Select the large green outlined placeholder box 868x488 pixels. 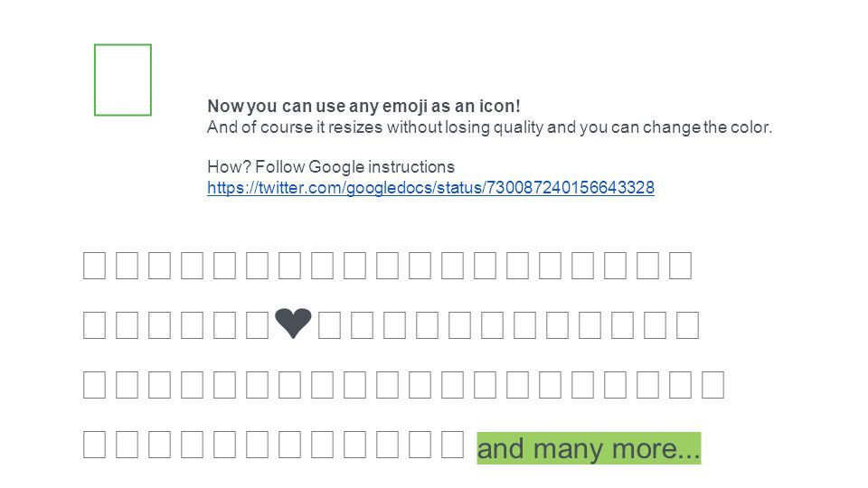click(123, 80)
